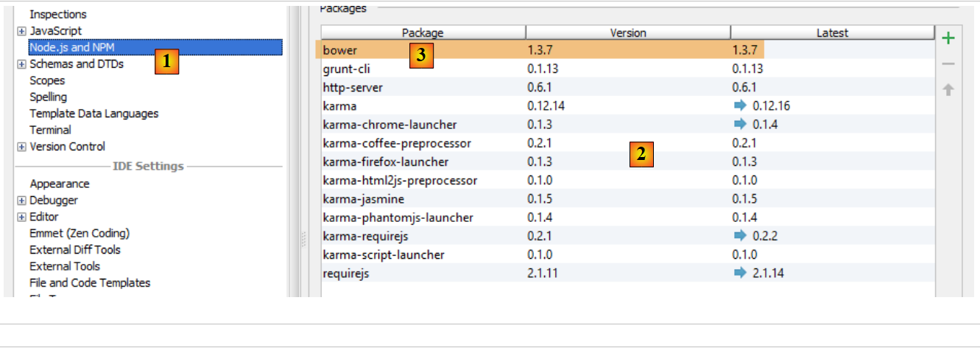Expand the Debugger settings node
The width and height of the screenshot is (980, 348).
coord(21,201)
